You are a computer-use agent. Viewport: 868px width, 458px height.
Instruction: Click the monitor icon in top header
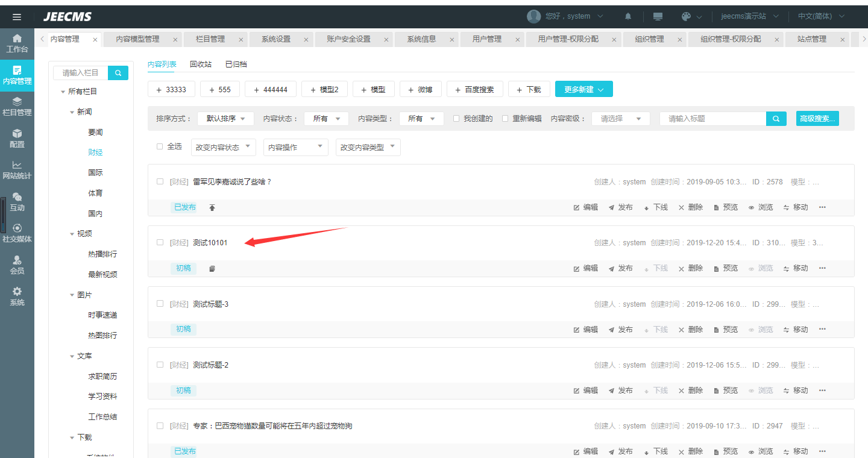point(658,16)
